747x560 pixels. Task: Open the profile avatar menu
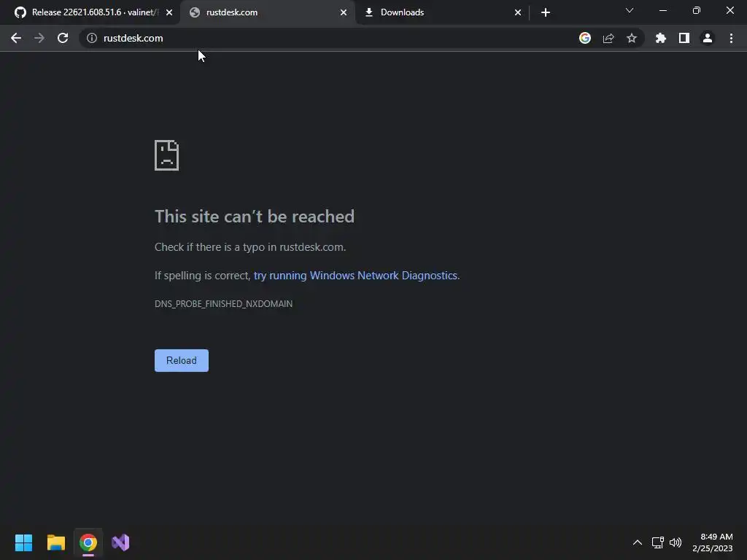pos(708,38)
